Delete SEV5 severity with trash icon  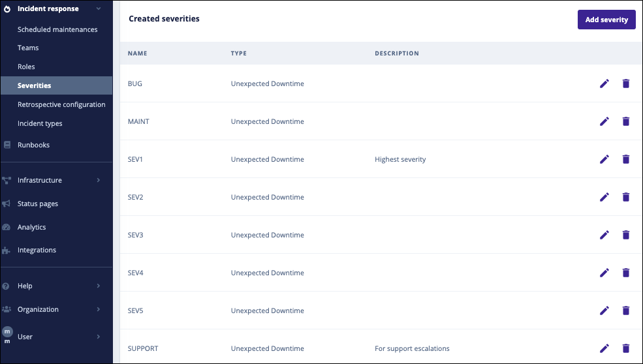coord(626,311)
